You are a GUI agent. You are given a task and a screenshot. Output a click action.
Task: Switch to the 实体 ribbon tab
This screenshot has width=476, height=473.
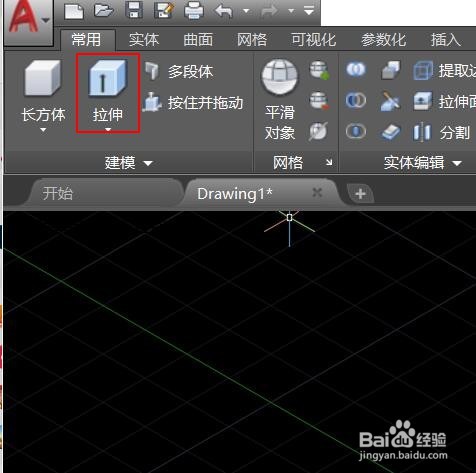144,40
